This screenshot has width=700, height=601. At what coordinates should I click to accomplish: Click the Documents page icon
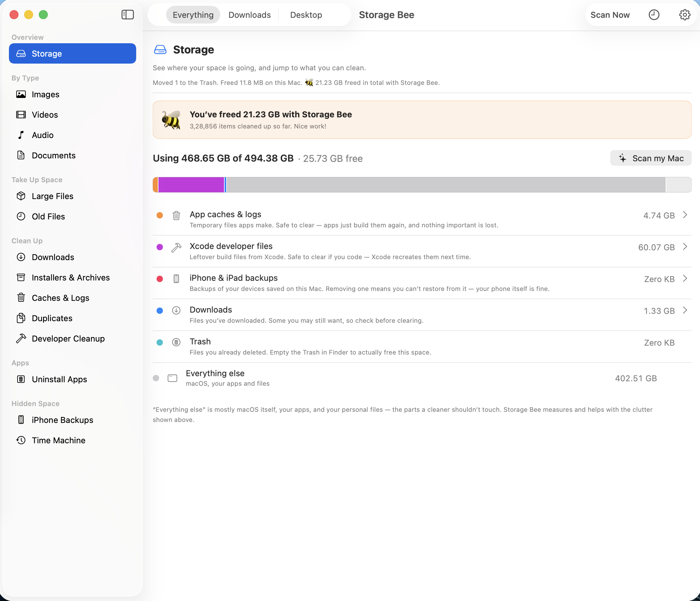(x=21, y=155)
